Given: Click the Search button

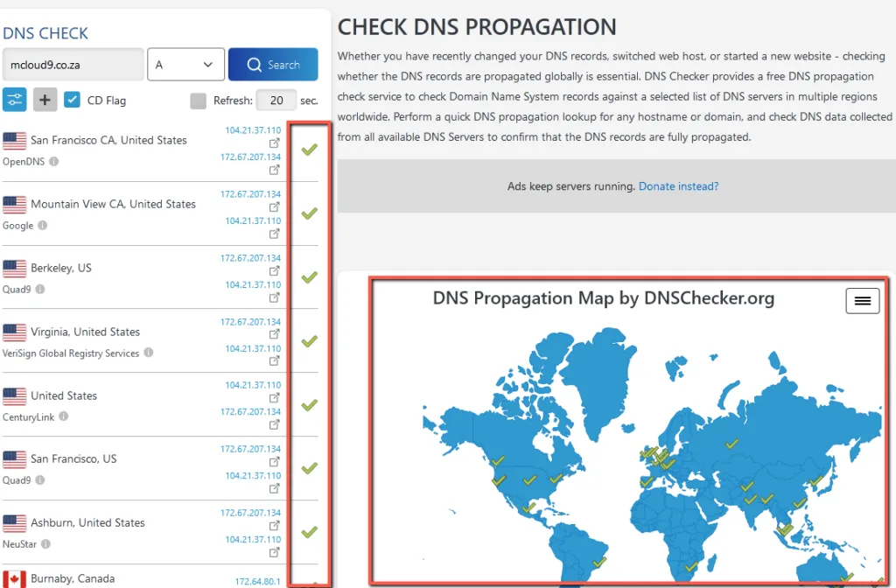Looking at the screenshot, I should click(273, 64).
